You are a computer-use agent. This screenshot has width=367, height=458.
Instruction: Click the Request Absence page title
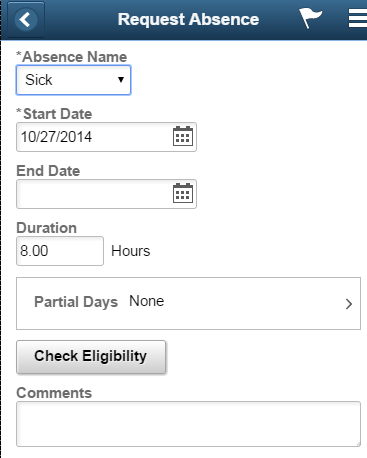[x=188, y=19]
